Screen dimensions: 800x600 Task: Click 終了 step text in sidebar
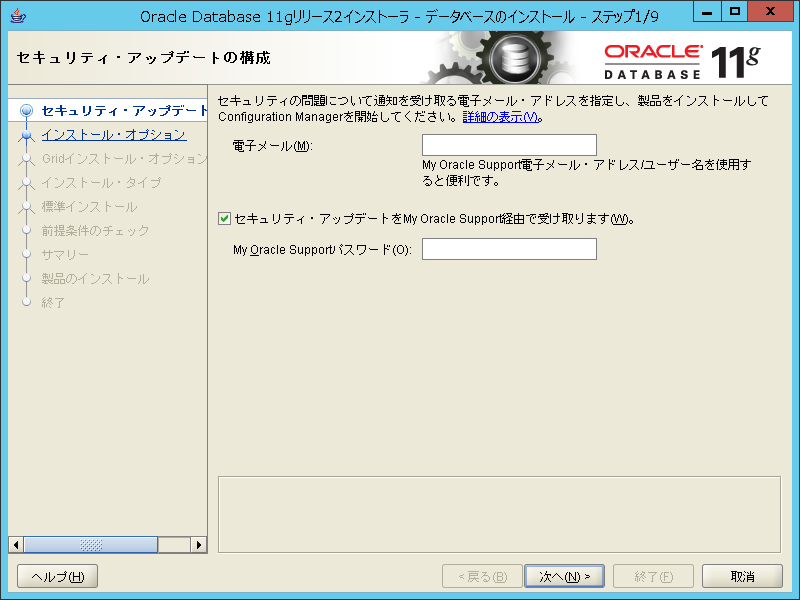tap(53, 303)
